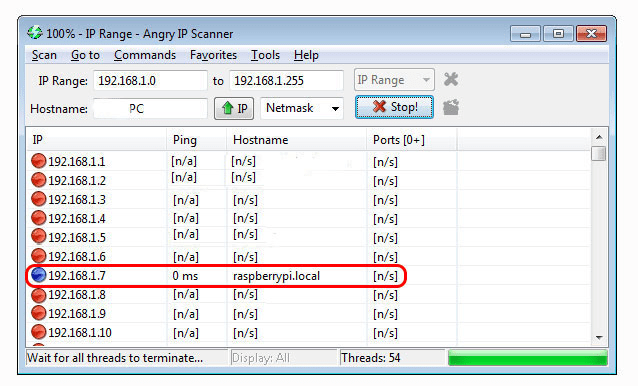The height and width of the screenshot is (386, 638).
Task: Select row text 192.168.1.10
Action: click(x=80, y=333)
